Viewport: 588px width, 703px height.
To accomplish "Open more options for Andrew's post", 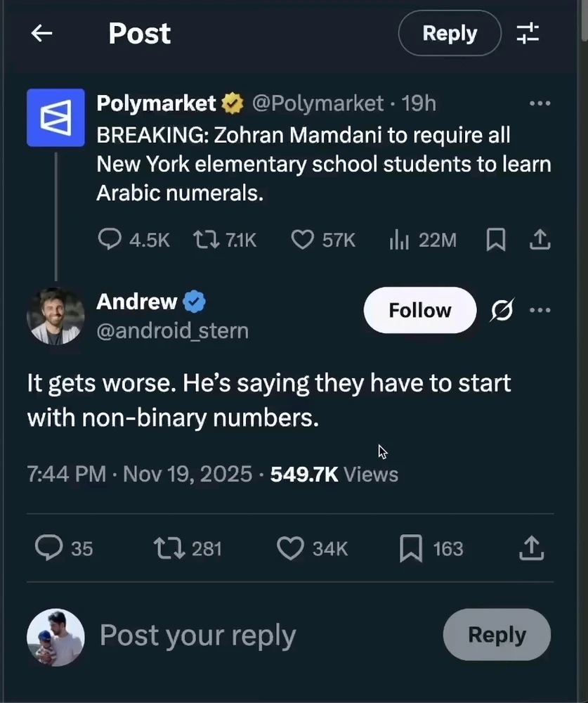I will pos(540,310).
